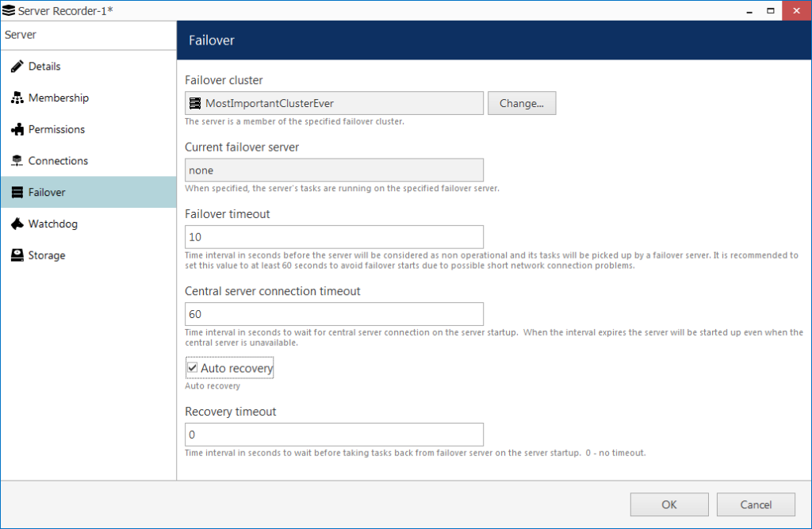Click the Failover server stack icon
The width and height of the screenshot is (812, 529).
point(17,192)
